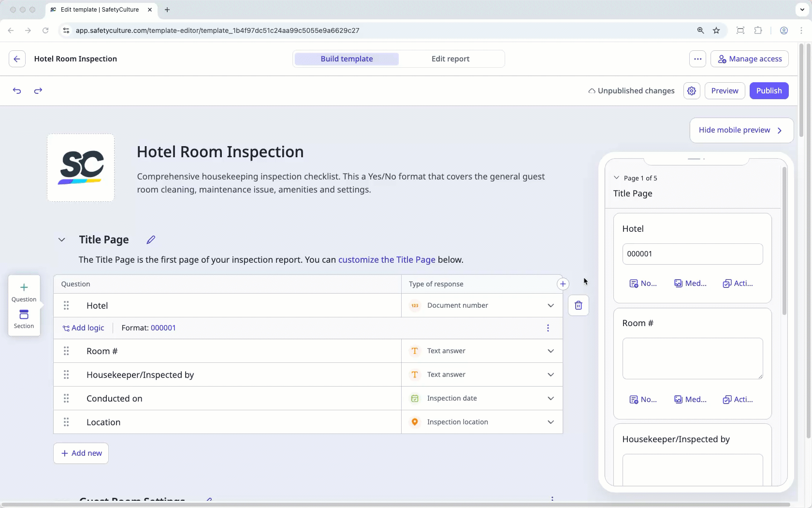Click drag handle of Hotel row
The image size is (812, 508).
(x=66, y=305)
